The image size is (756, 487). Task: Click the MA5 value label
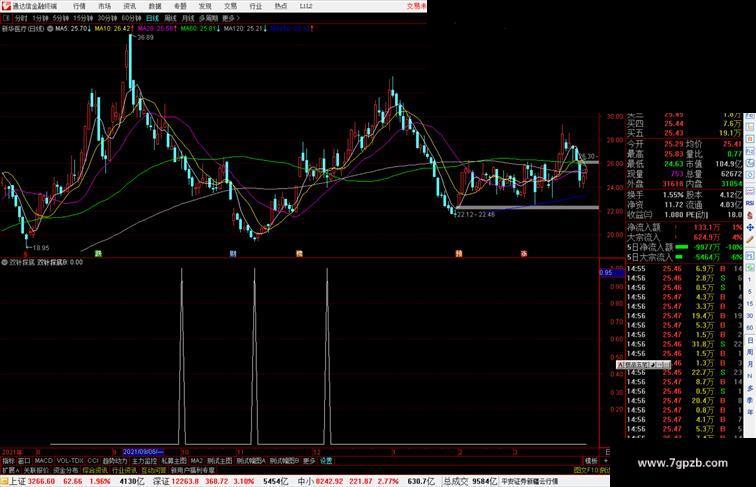tap(73, 29)
